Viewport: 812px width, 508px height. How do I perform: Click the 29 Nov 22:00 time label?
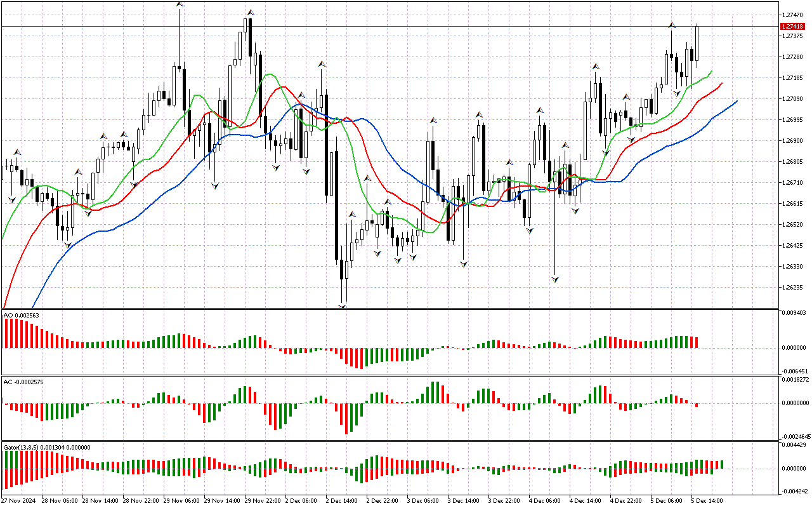263,501
